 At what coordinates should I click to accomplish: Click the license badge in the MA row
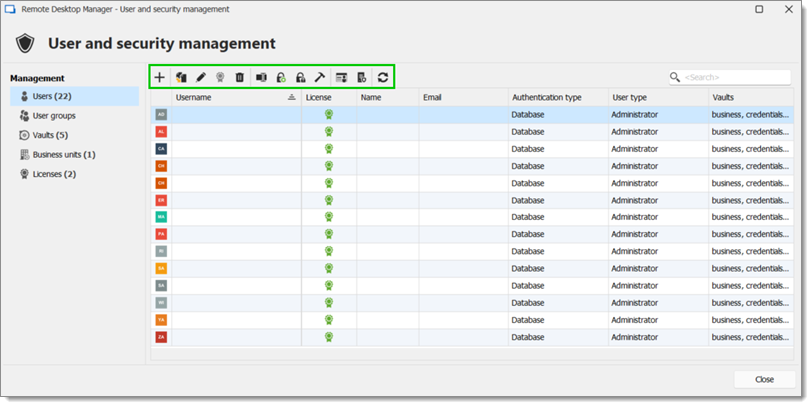point(328,217)
